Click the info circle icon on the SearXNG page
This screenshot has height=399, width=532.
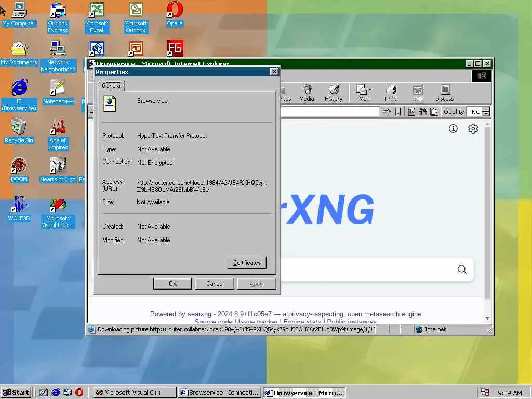[x=453, y=129]
